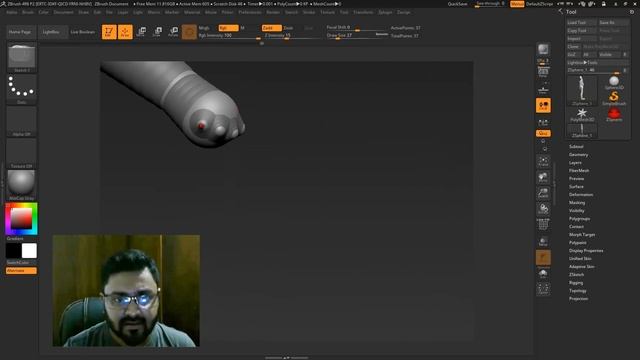
Task: Click the orange Dynamic icon in right shelf
Action: point(543,258)
